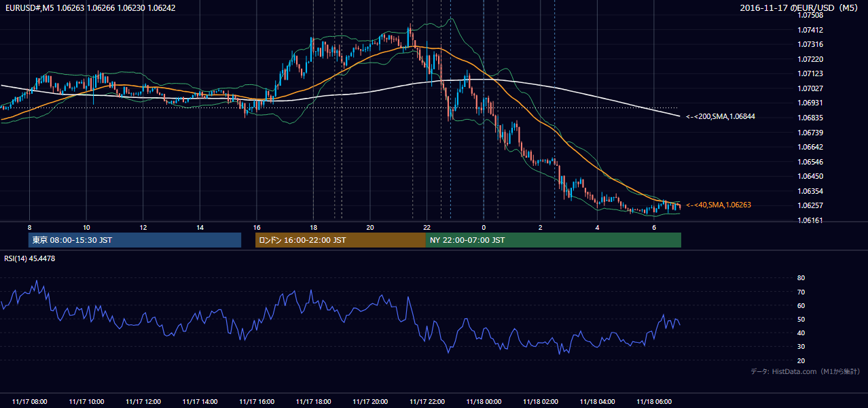This screenshot has width=868, height=408.
Task: Click the 1.07123 price axis label
Action: pyautogui.click(x=810, y=73)
